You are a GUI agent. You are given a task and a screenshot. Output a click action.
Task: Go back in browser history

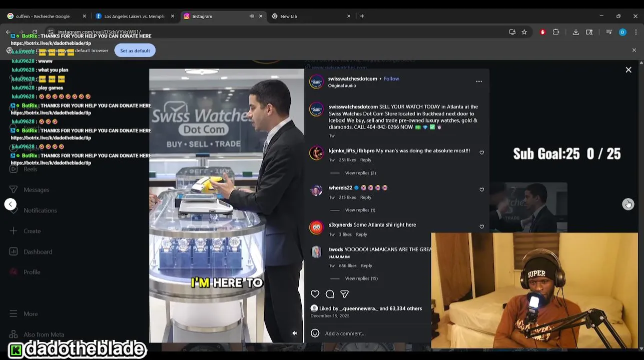(x=9, y=32)
